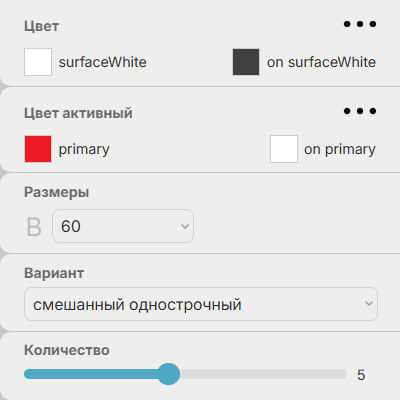The image size is (400, 400).
Task: Click the quantity value 5
Action: pos(361,375)
